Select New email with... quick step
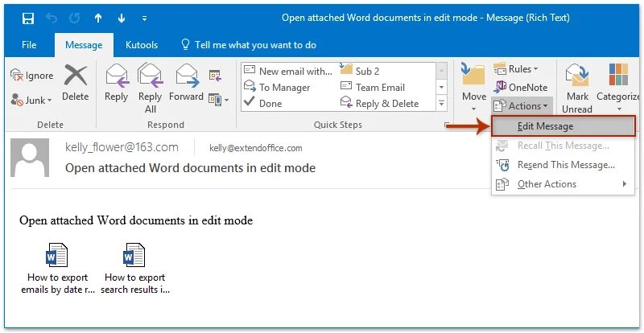 pyautogui.click(x=288, y=71)
